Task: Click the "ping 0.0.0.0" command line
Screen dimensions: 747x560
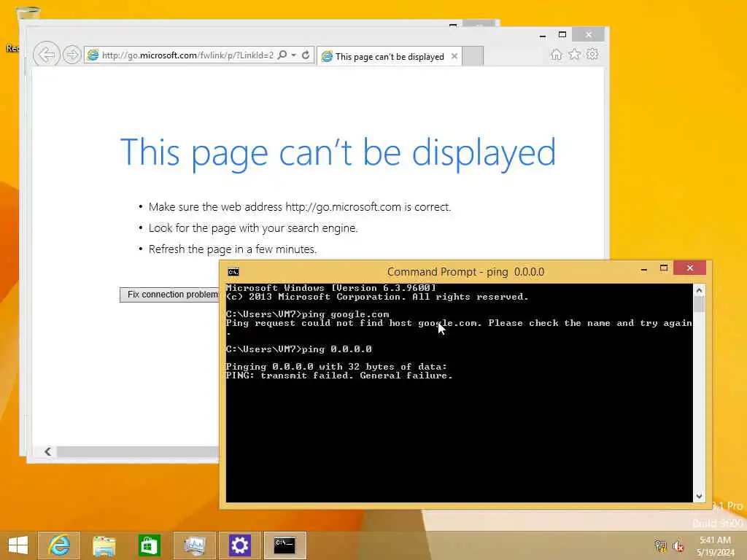Action: coord(298,349)
